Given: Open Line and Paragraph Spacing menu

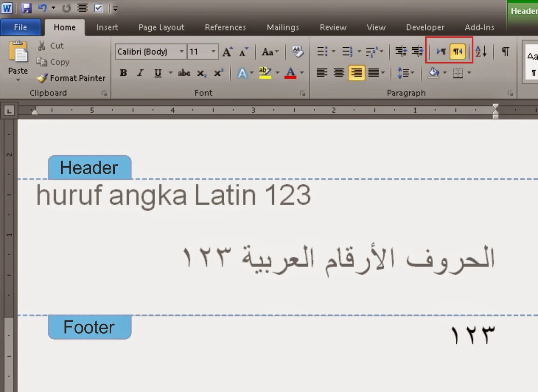Looking at the screenshot, I should click(406, 73).
